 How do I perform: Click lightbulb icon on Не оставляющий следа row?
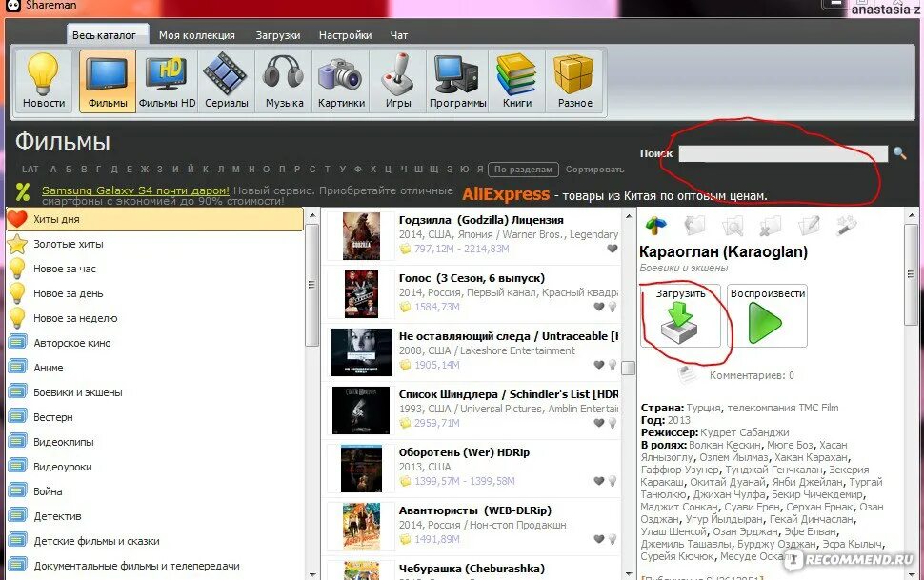click(613, 365)
